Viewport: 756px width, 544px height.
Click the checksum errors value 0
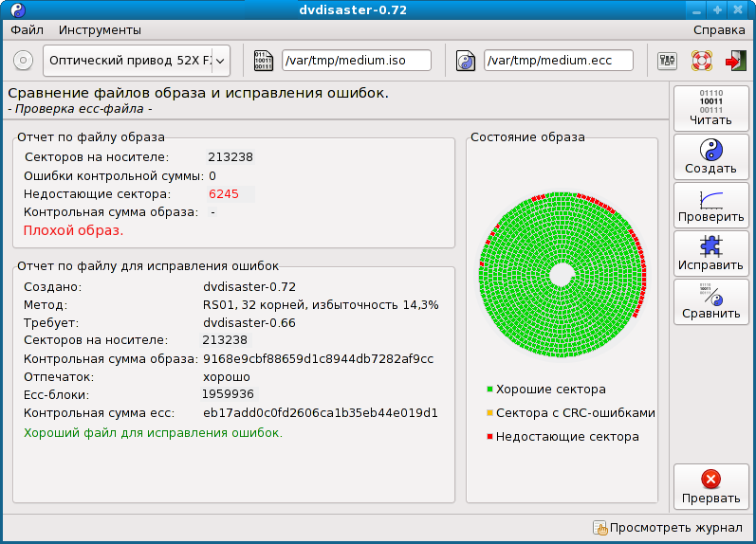pos(212,176)
